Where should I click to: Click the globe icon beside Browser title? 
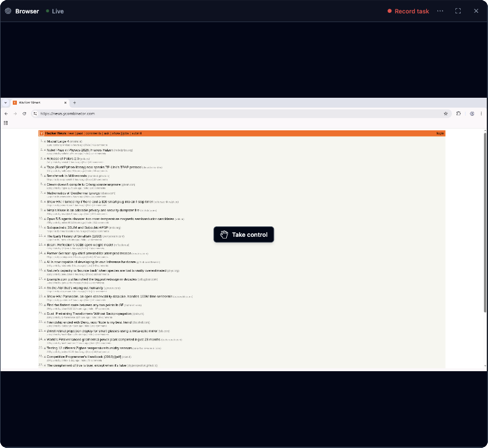click(8, 11)
